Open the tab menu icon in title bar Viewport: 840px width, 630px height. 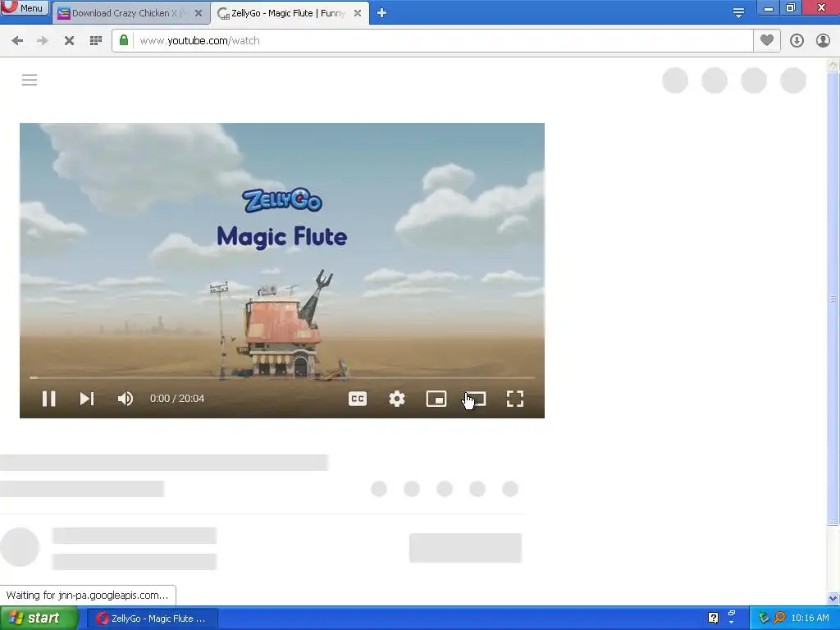pyautogui.click(x=738, y=13)
